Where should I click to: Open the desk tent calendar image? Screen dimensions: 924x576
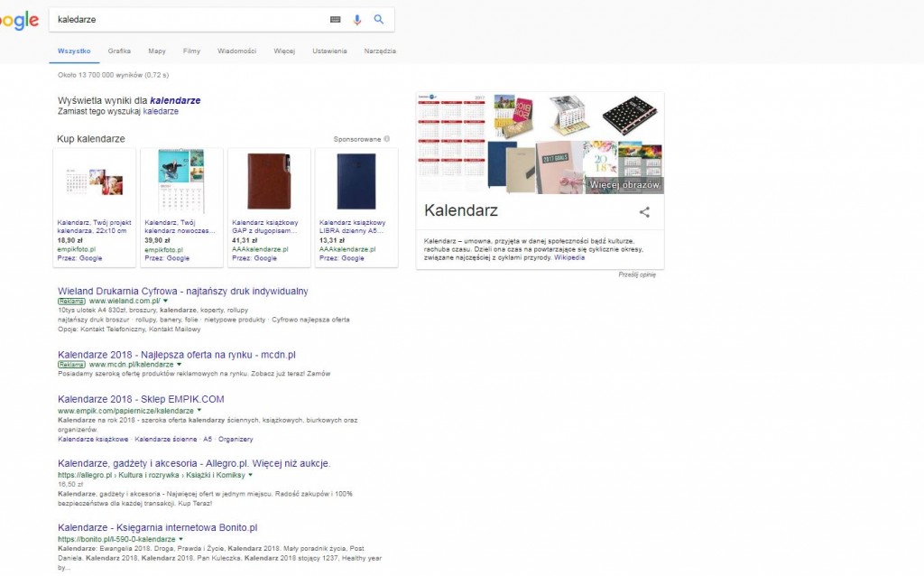569,115
